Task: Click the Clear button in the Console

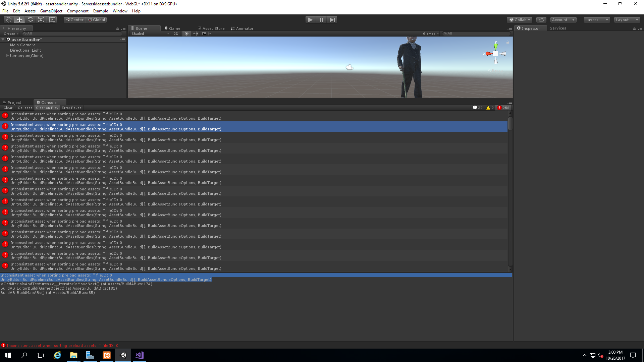Action: click(7, 108)
